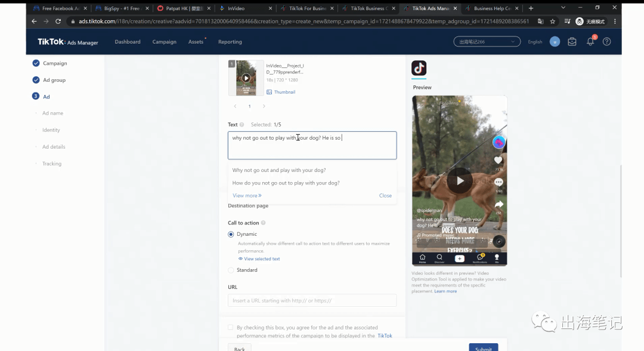The height and width of the screenshot is (351, 644).
Task: Click the Submit button
Action: 484,347
